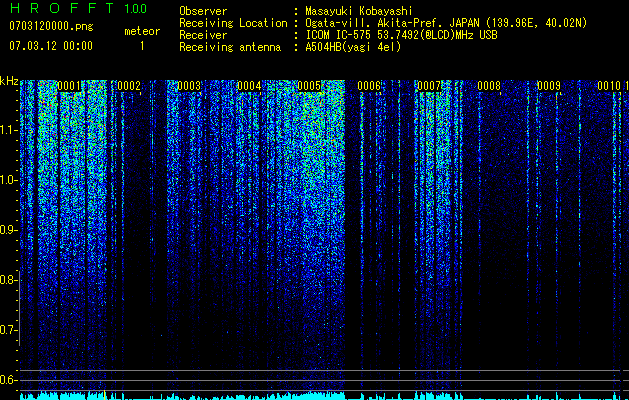Click time marker 0006 on spectrogram
Image resolution: width=629 pixels, height=400 pixels.
(369, 86)
